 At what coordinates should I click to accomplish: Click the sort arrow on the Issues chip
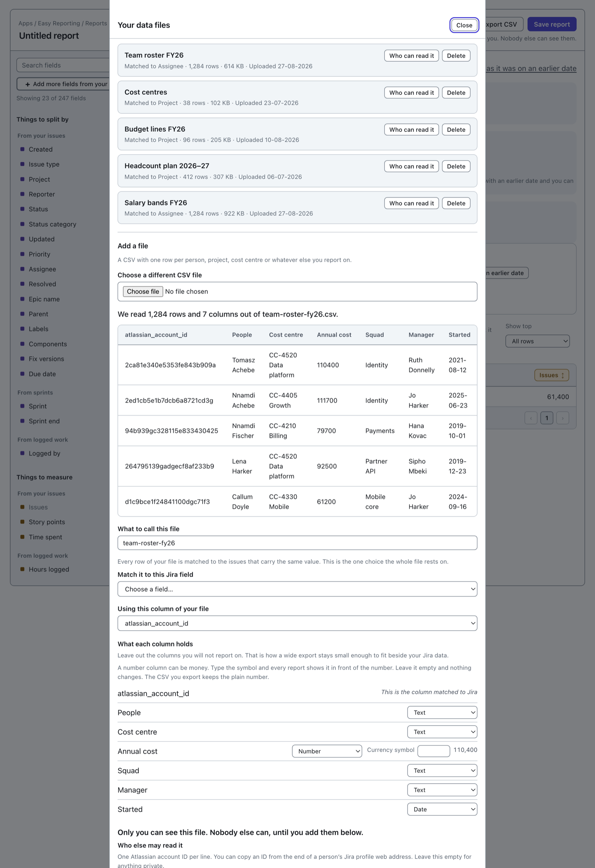click(x=563, y=375)
